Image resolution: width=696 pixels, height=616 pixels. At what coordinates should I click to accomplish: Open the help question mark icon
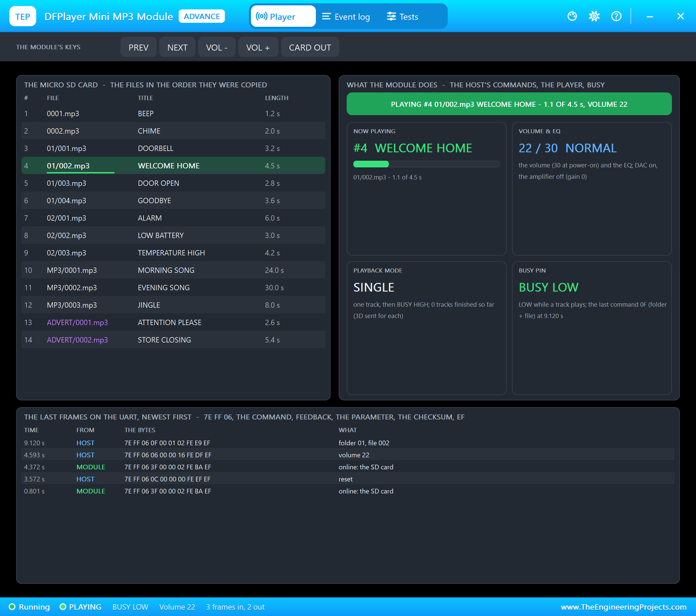616,16
